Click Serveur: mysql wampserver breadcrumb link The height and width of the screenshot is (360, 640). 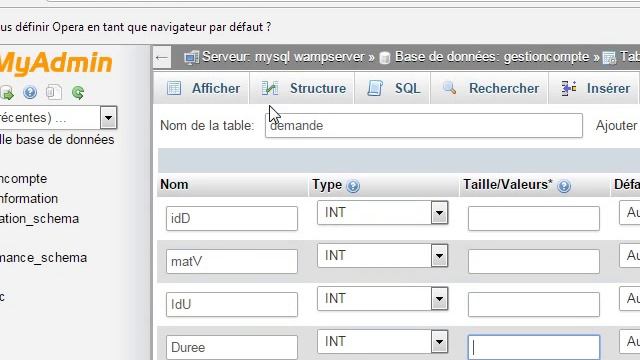click(283, 57)
